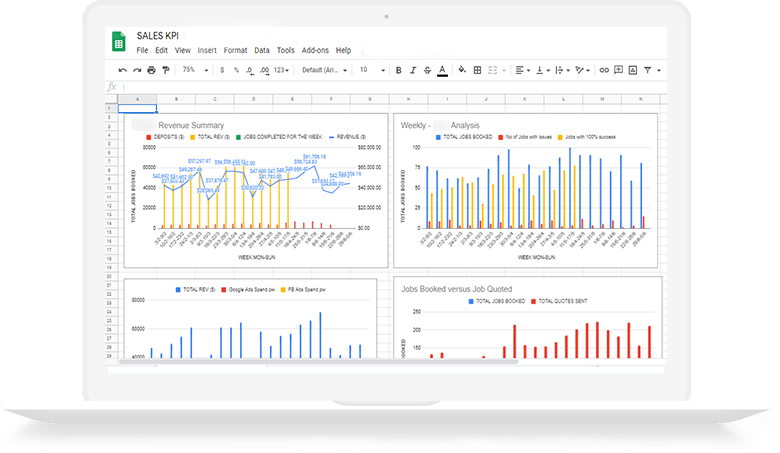Select the Paint format roller icon
The height and width of the screenshot is (453, 780).
166,71
